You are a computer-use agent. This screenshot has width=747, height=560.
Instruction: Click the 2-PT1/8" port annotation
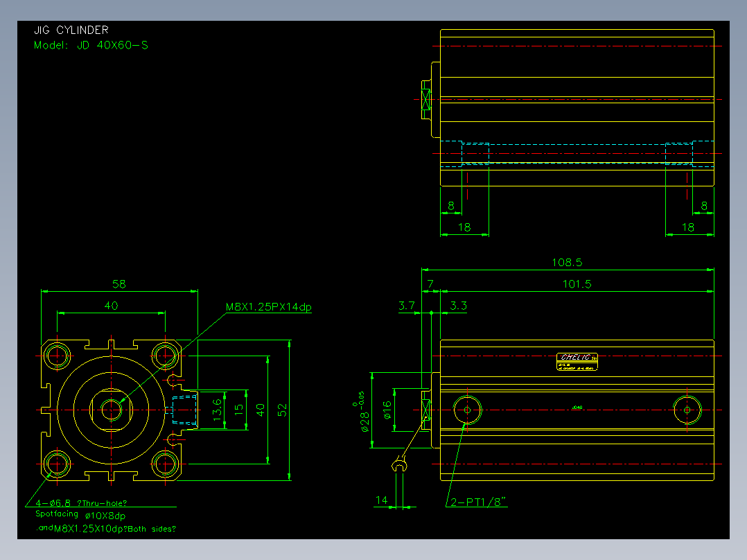pyautogui.click(x=478, y=502)
